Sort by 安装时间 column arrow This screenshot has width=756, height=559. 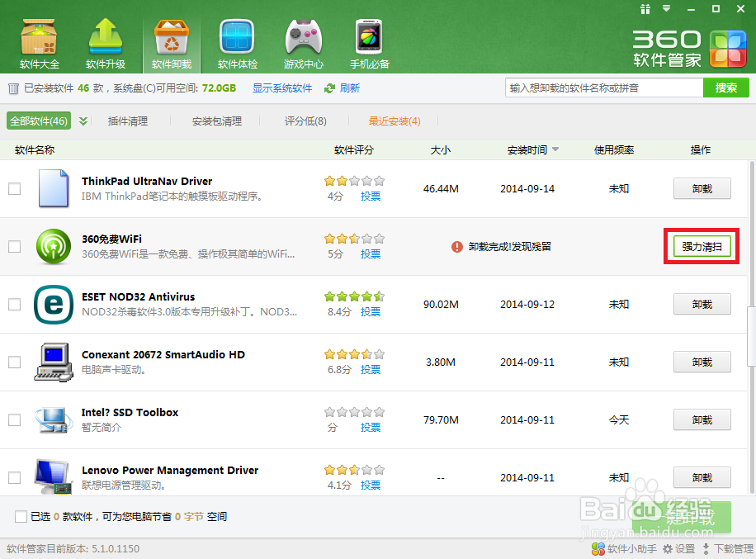coord(555,149)
